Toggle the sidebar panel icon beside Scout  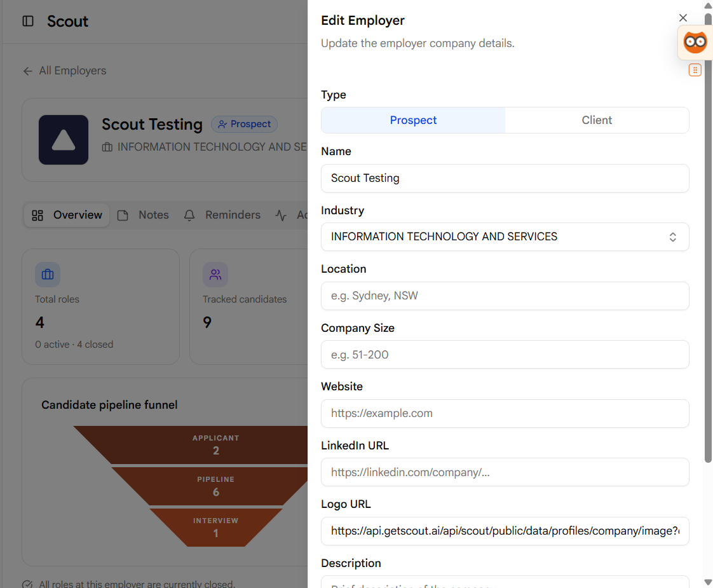(x=28, y=21)
